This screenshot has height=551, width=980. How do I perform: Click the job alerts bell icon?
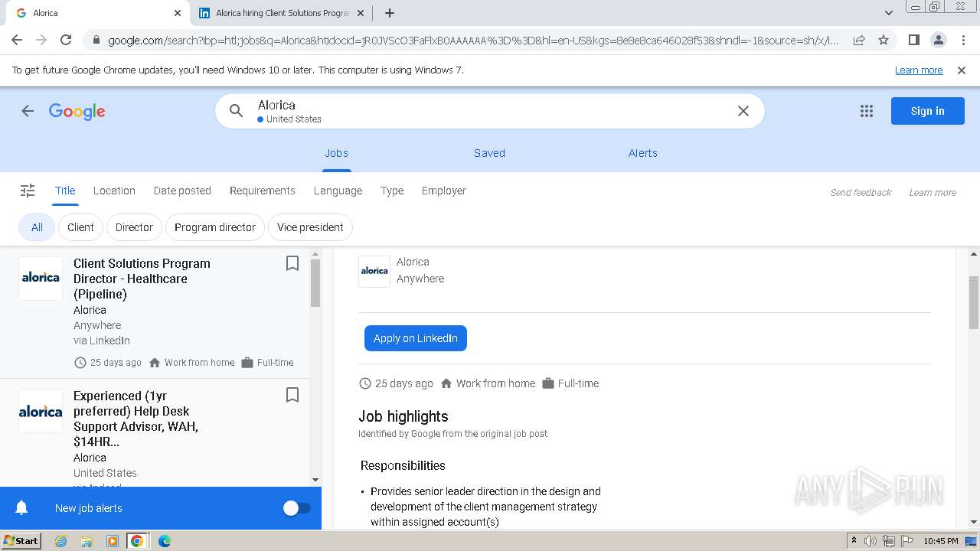coord(21,508)
